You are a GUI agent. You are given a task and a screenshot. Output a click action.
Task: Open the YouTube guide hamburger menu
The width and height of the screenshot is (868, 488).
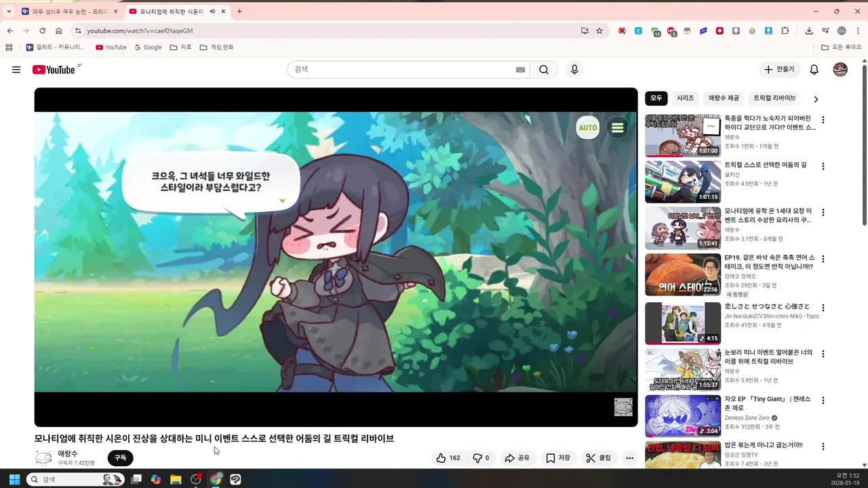(16, 70)
